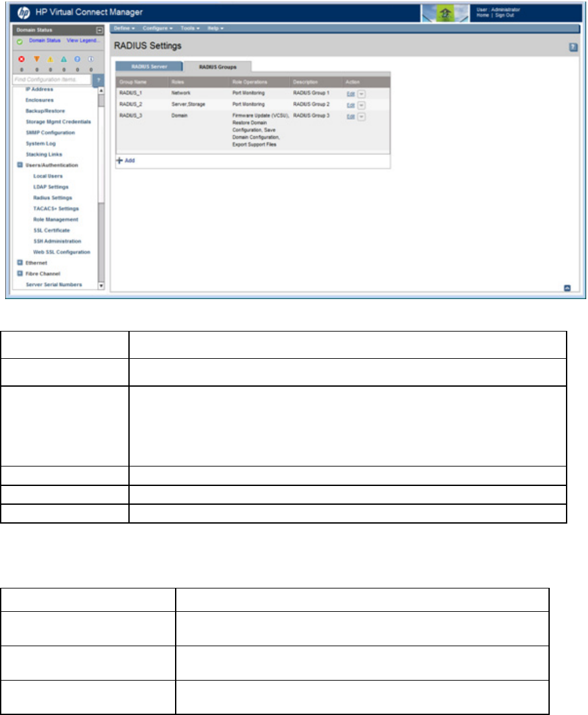Expand the Ethernet tree node
Image resolution: width=588 pixels, height=715 pixels.
(20, 263)
